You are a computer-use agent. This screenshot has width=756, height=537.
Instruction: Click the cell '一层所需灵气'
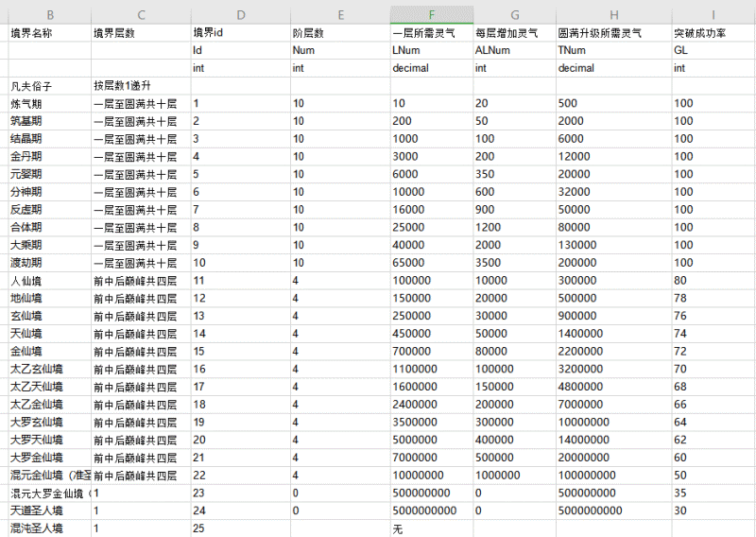coord(432,33)
